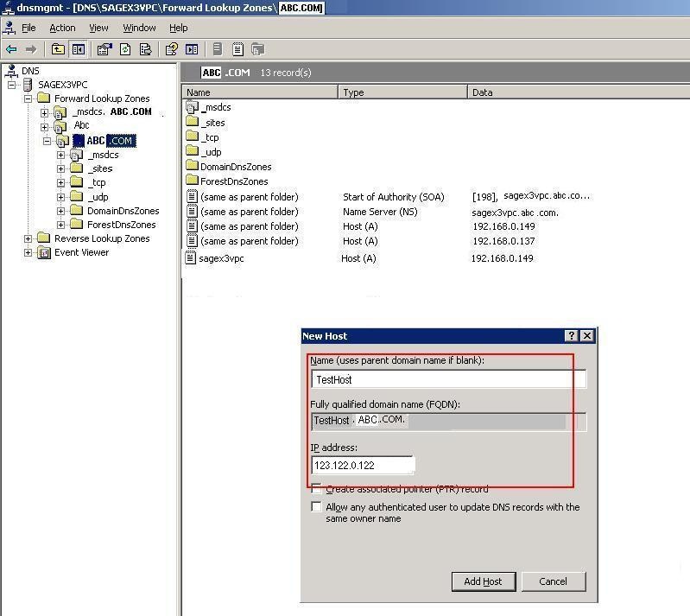Collapse the ABC.COM zone node
Viewport: 690px width, 616px height.
(x=47, y=142)
